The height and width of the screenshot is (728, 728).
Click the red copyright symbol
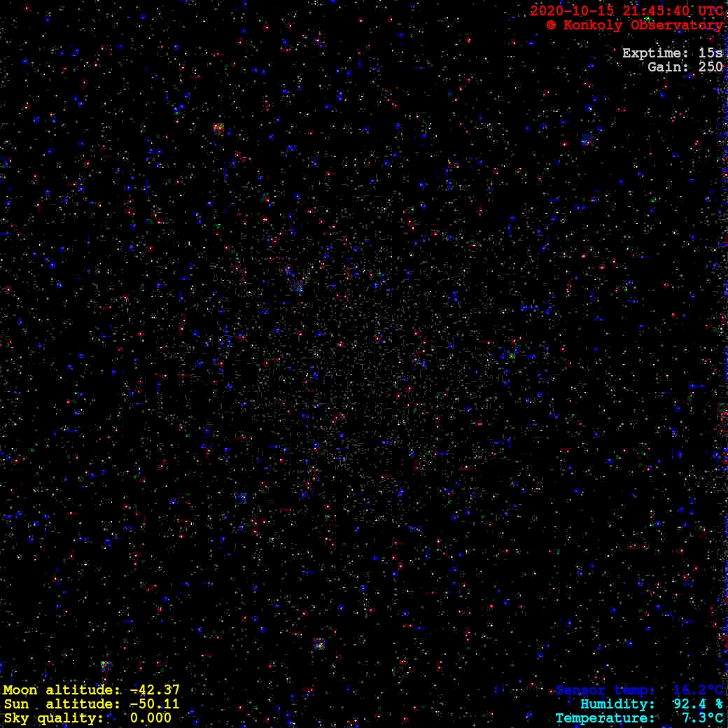pos(552,25)
